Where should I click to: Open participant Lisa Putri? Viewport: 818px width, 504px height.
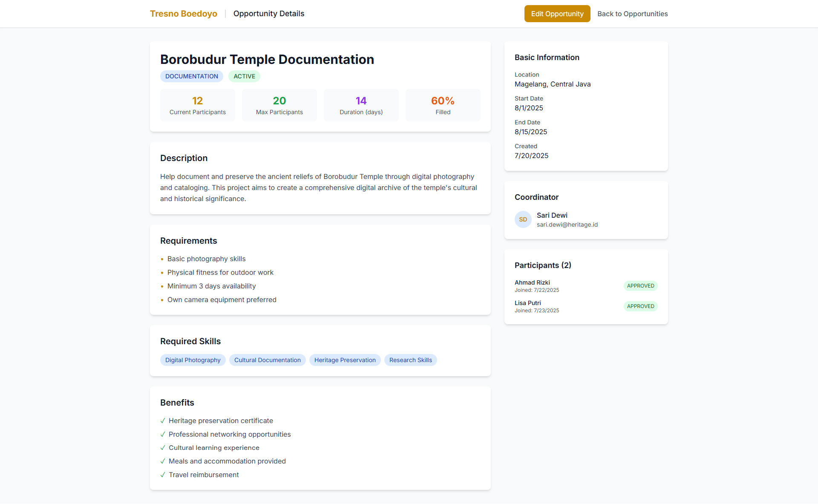point(527,303)
